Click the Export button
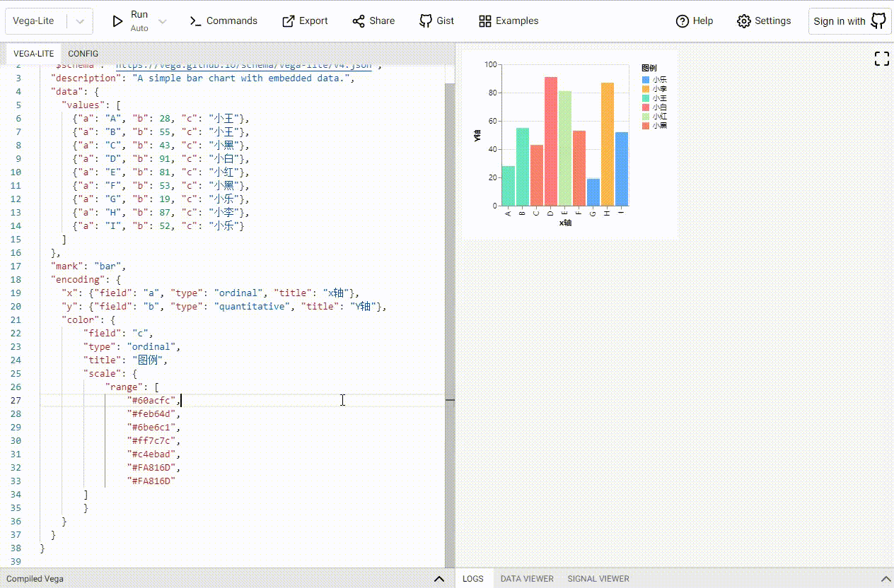Image resolution: width=894 pixels, height=588 pixels. click(x=305, y=21)
